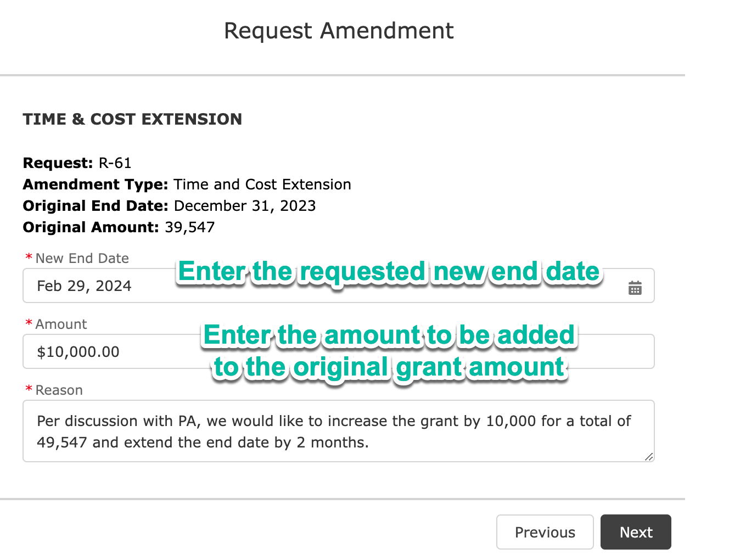Select the TIME & COST EXTENSION heading
This screenshot has height=560, width=729.
[x=132, y=119]
